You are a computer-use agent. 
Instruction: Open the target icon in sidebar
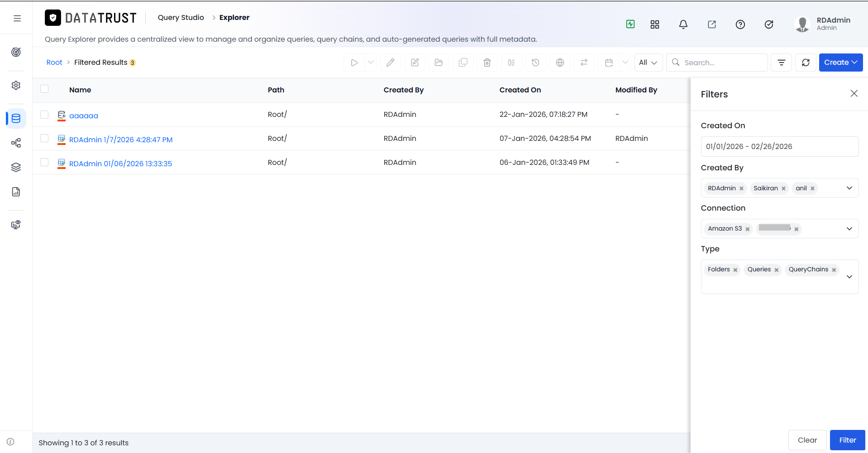pyautogui.click(x=16, y=52)
